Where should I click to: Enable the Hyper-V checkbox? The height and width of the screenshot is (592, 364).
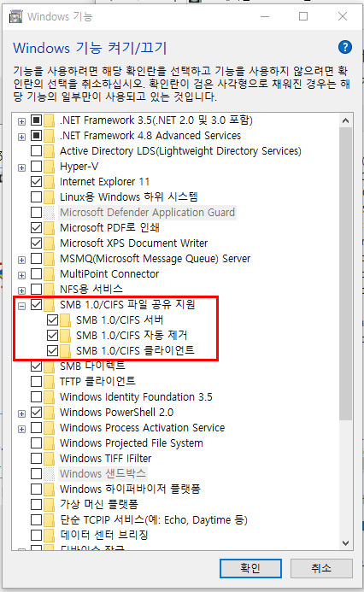pyautogui.click(x=36, y=167)
